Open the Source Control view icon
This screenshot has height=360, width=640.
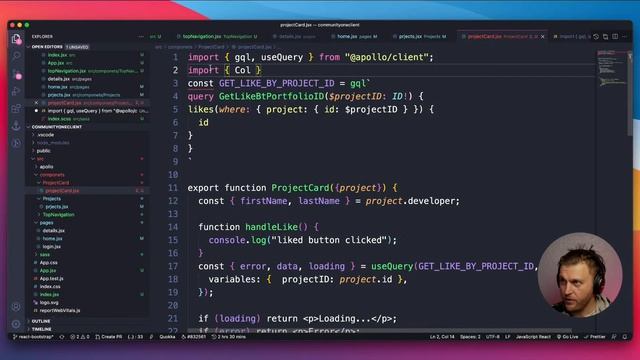tap(16, 74)
